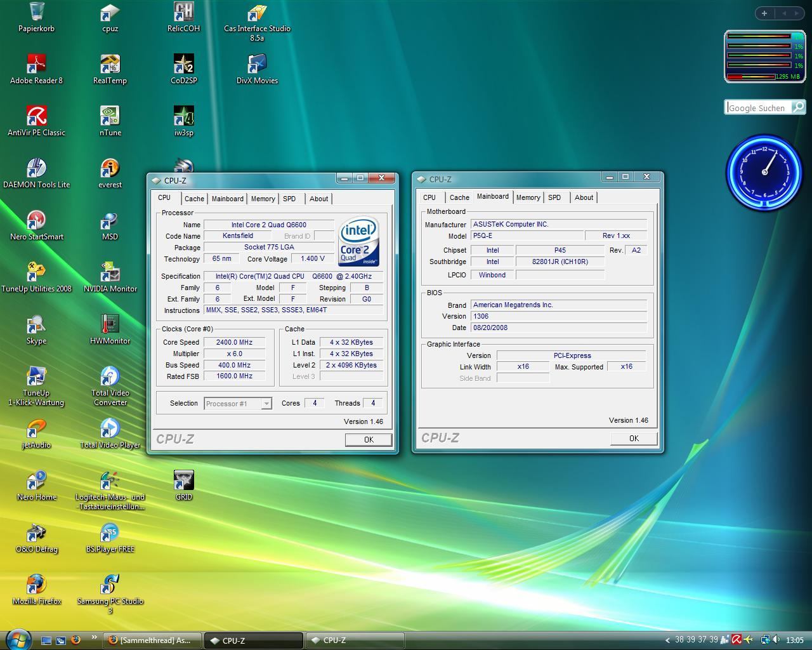Screen dimensions: 812x650
Task: Select the Cas Interface Studio 8.5a shortcut
Action: click(257, 22)
